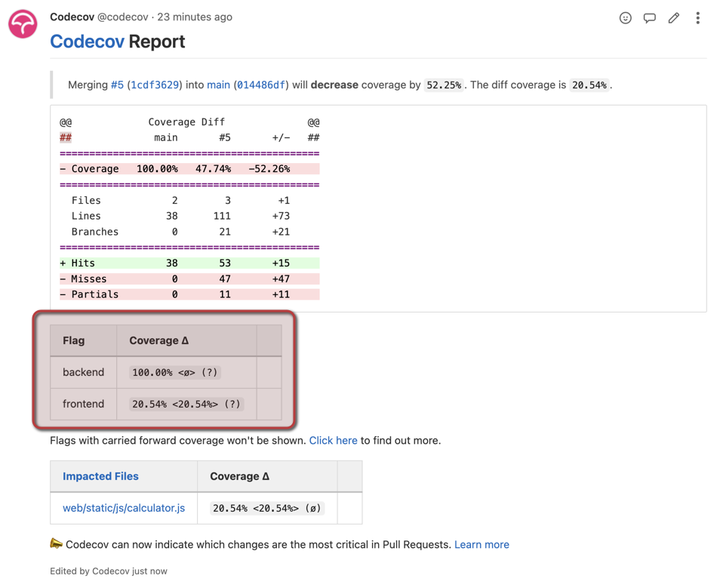Open the main branch link
The height and width of the screenshot is (588, 714).
pos(219,85)
